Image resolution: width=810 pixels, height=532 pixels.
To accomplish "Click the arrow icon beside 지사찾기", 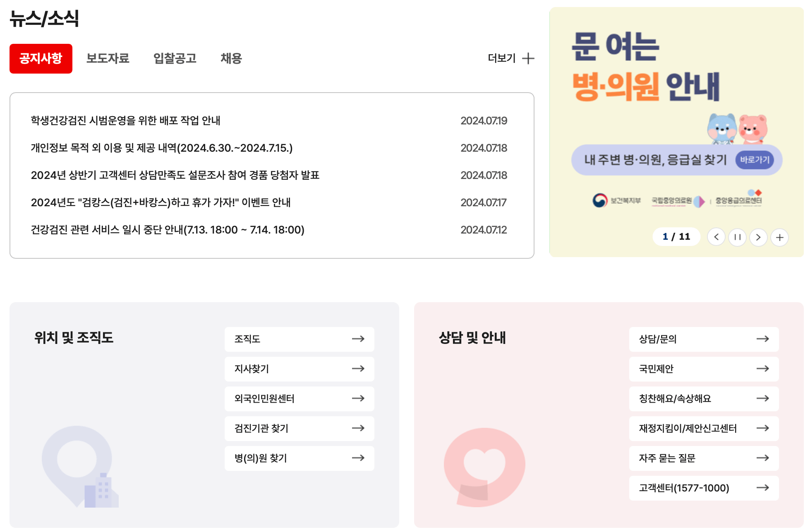I will coord(358,369).
